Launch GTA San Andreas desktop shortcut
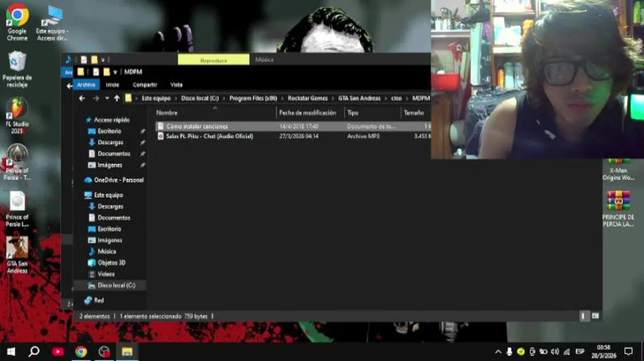 tap(17, 255)
